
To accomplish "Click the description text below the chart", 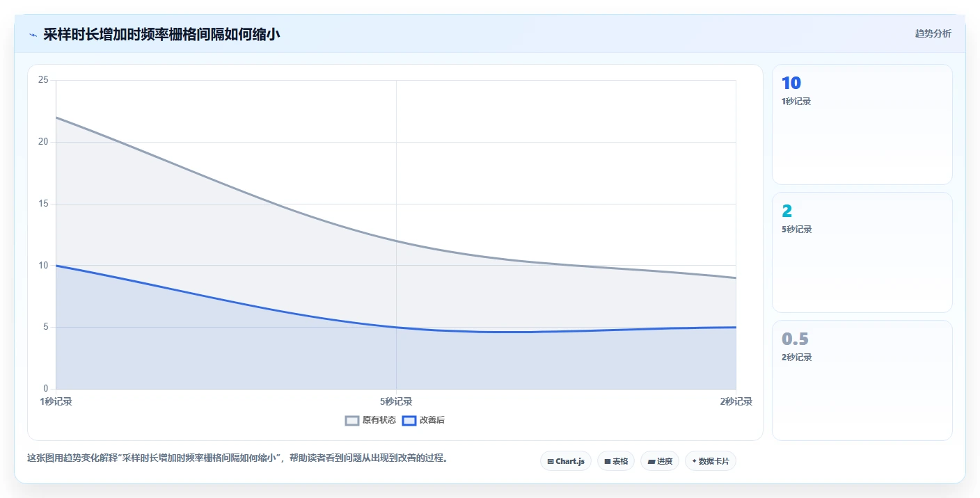I will [237, 458].
